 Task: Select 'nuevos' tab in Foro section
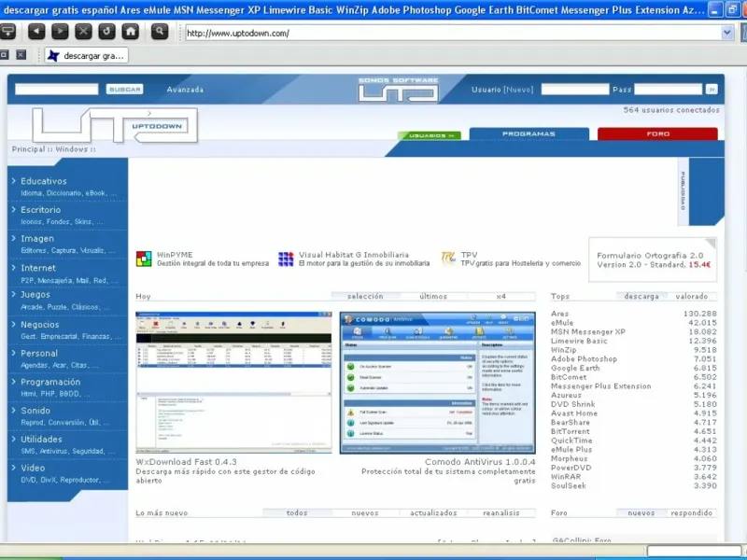coord(641,512)
